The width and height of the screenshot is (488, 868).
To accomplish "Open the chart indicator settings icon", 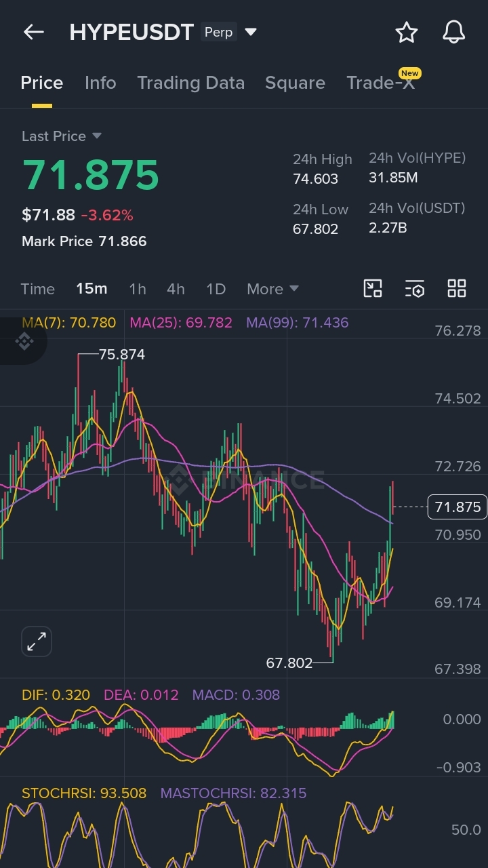I will point(415,288).
